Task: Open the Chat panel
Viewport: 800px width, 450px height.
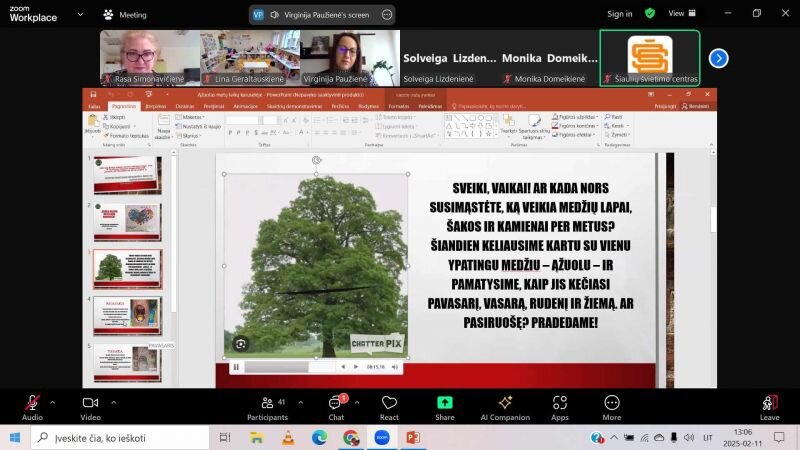Action: pos(336,403)
